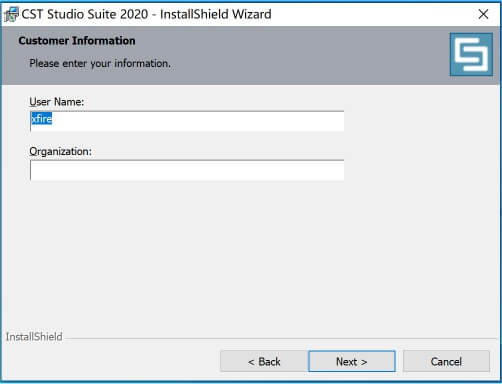Click the Next > button
The image size is (502, 384).
pos(352,361)
